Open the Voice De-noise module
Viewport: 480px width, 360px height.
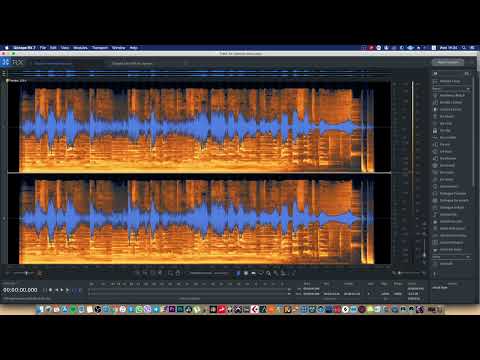452,249
